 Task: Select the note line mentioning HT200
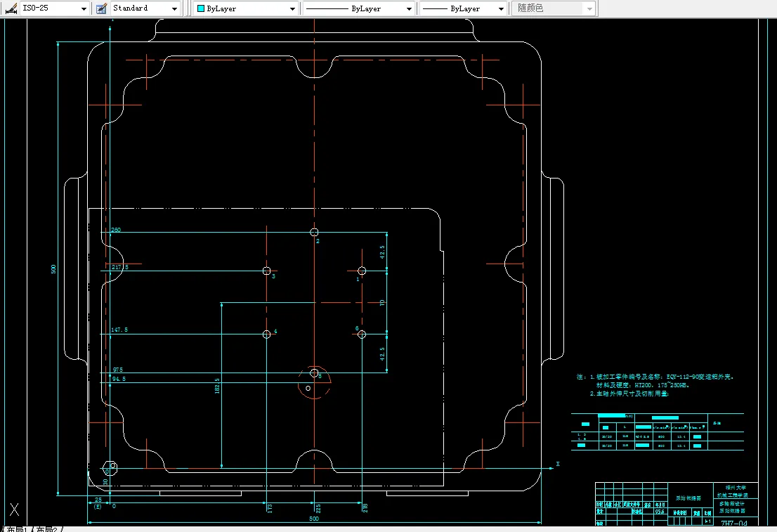[x=642, y=385]
